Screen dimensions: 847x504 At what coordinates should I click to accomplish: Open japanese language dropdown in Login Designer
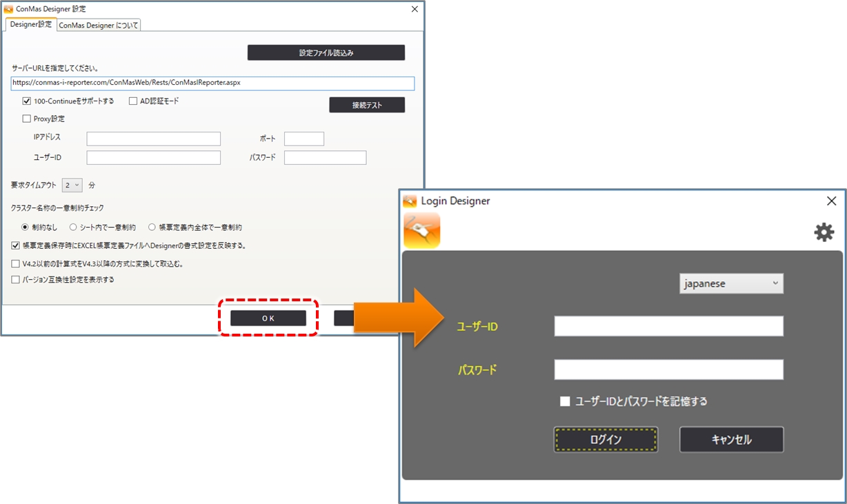731,283
